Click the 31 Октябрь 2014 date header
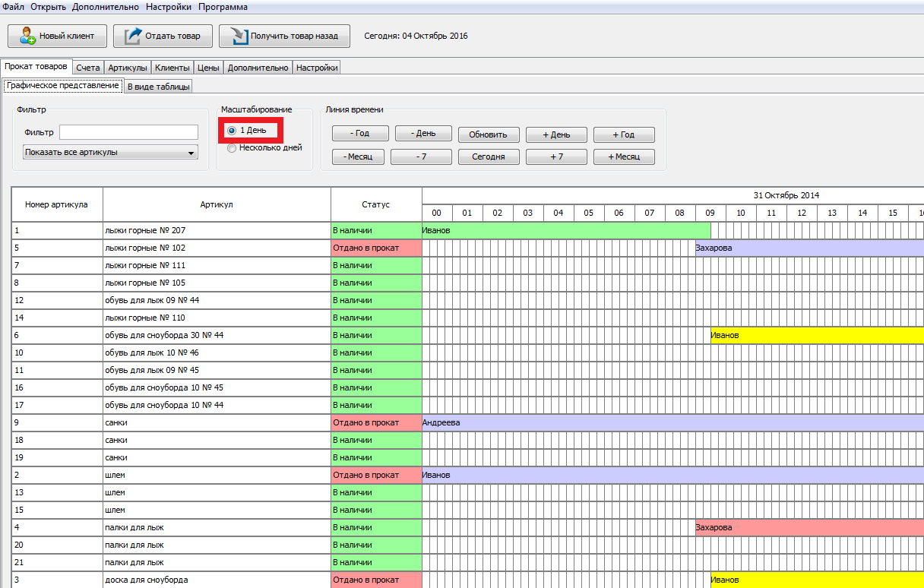This screenshot has width=924, height=588. tap(786, 195)
